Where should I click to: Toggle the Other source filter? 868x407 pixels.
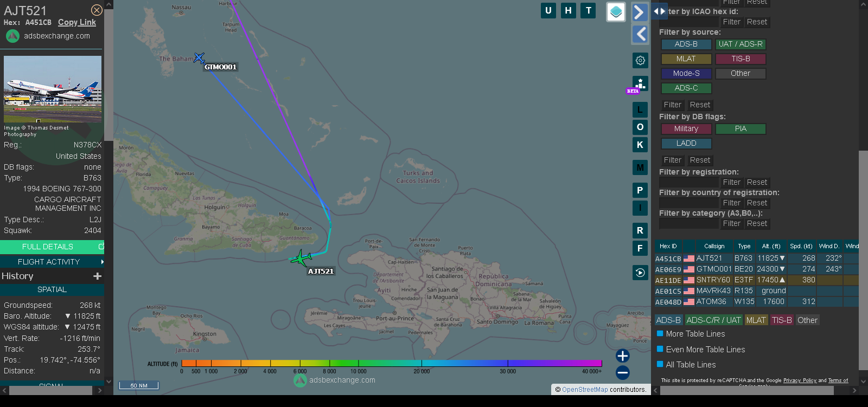coord(741,74)
